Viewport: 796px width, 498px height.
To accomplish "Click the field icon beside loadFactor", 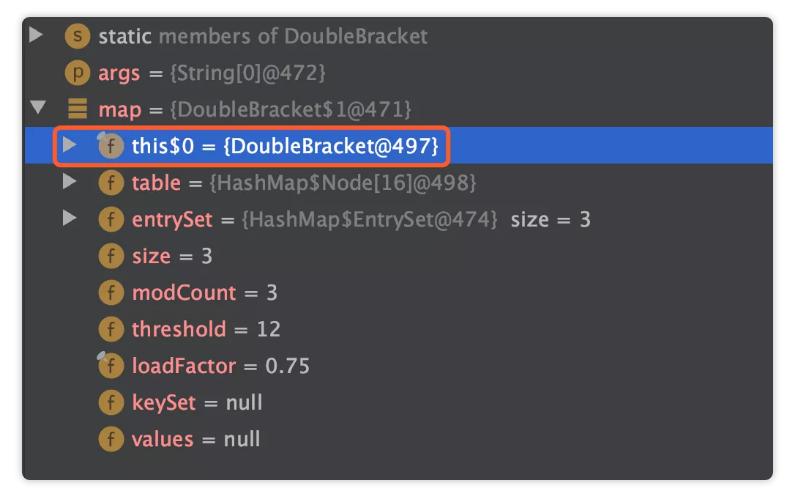I will pyautogui.click(x=111, y=366).
